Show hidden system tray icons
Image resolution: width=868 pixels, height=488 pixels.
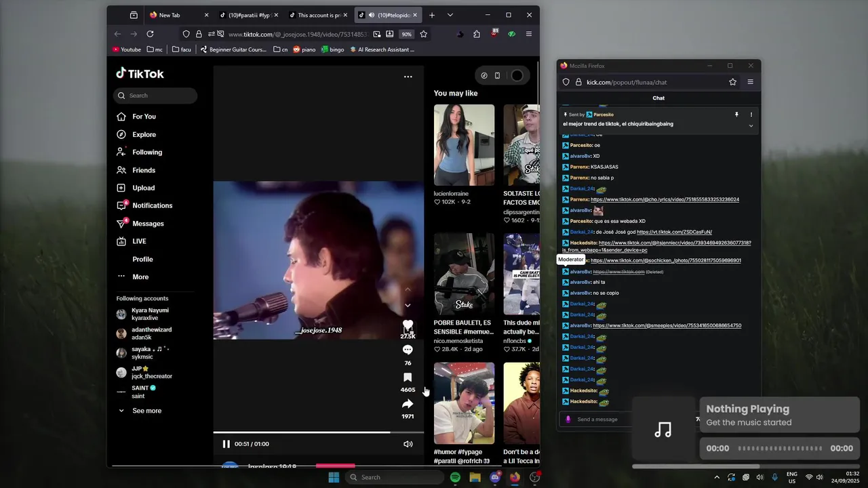pos(717,477)
